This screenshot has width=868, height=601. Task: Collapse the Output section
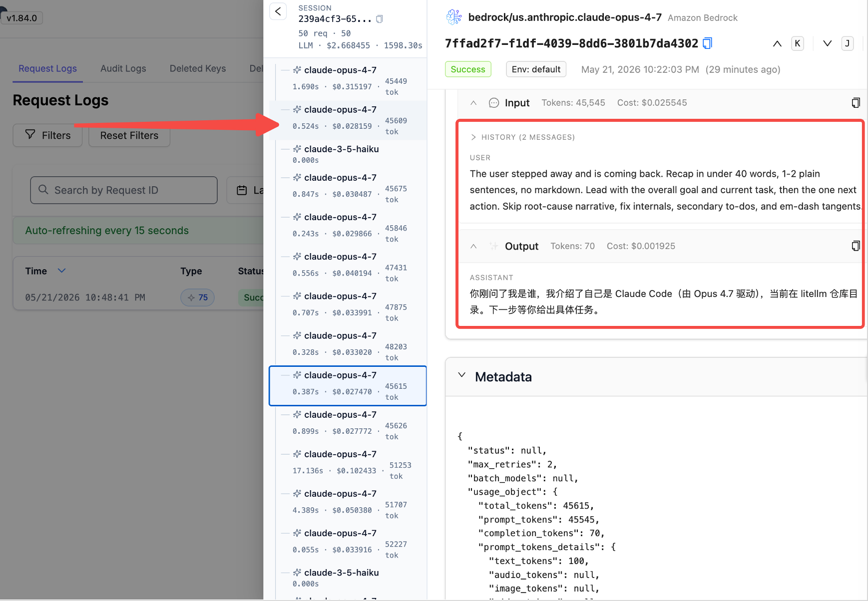click(x=473, y=246)
